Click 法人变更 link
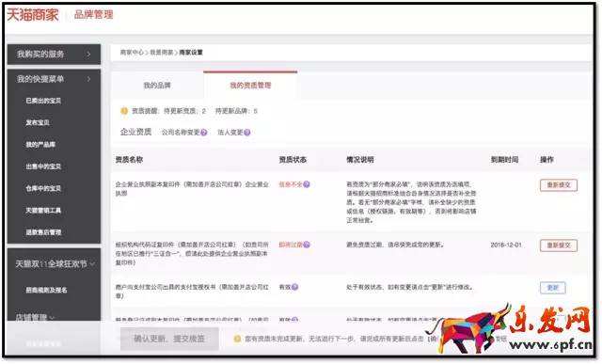602x364 pixels. (x=230, y=133)
